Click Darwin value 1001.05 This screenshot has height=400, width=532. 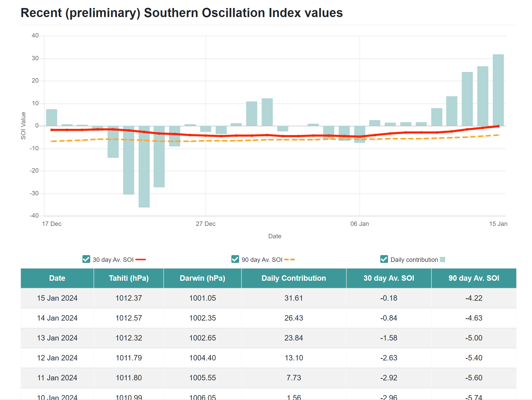pos(202,298)
